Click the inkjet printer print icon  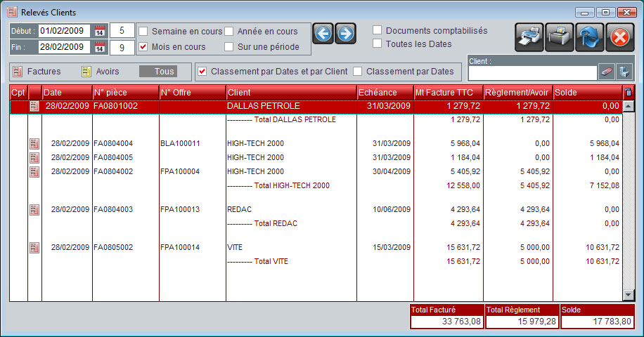pyautogui.click(x=529, y=37)
